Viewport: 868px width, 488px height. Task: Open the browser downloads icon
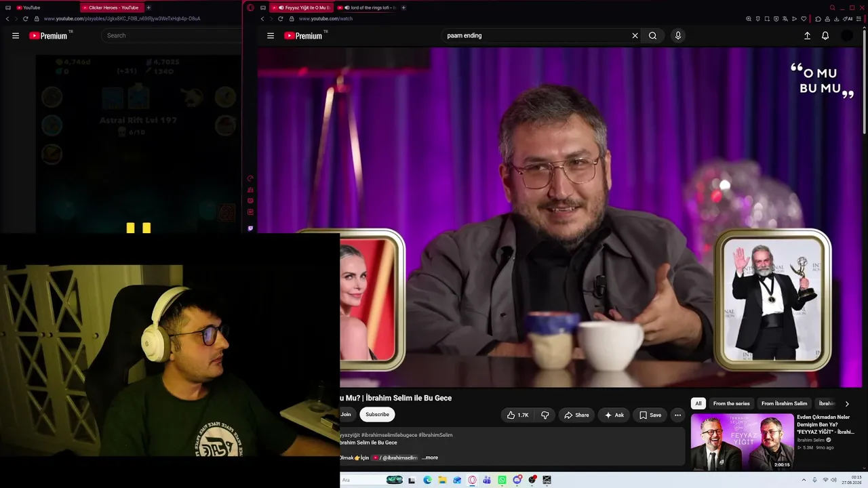(837, 18)
